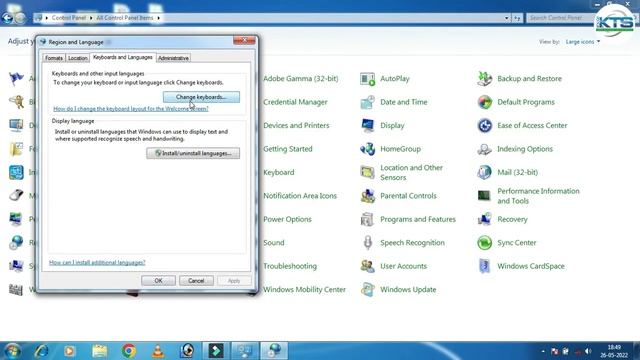Viewport: 640px width, 360px height.
Task: Open 'How can I install additional languages' link
Action: click(97, 262)
